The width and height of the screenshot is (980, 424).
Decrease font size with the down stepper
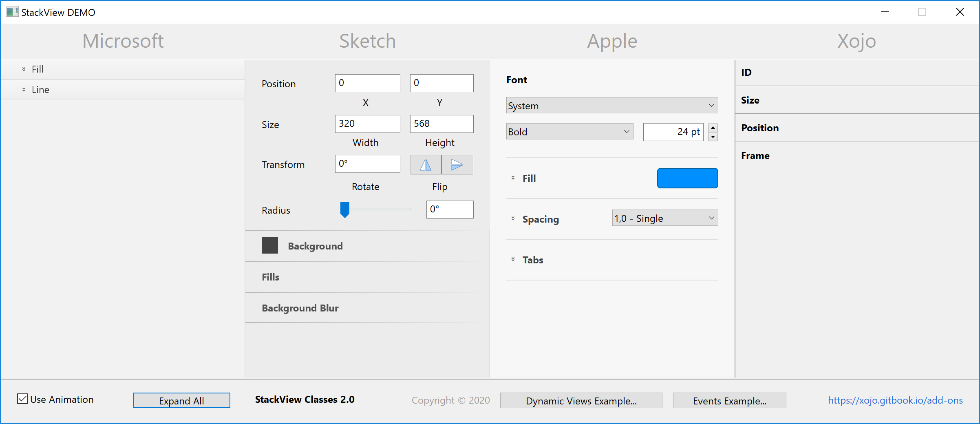coord(713,137)
